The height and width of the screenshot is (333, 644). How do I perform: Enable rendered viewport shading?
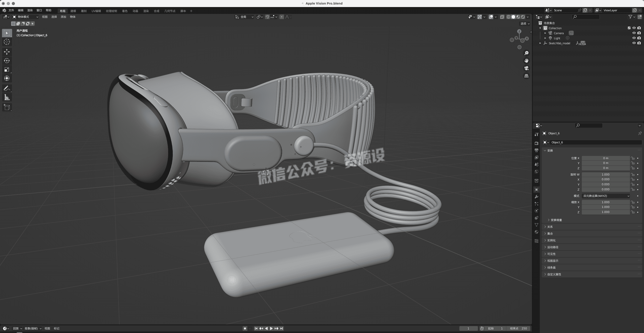(x=523, y=17)
